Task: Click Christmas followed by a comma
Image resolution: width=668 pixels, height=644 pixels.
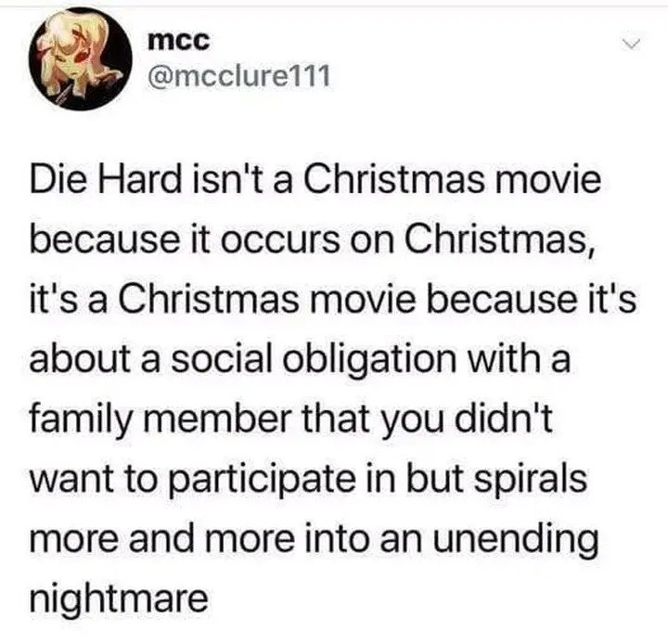Action: pyautogui.click(x=496, y=241)
